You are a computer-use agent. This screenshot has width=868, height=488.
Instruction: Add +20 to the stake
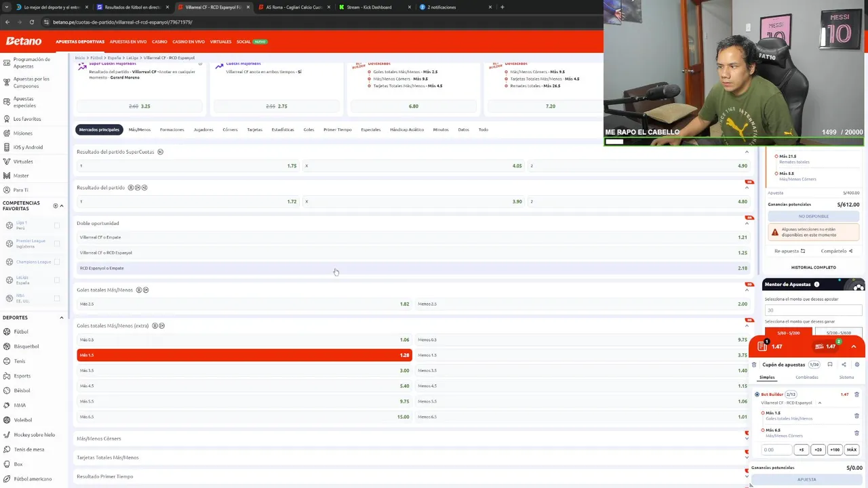(818, 449)
